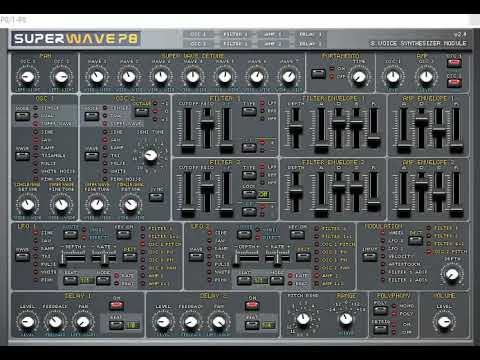480x360 pixels.
Task: Click the Pitch Bend knob
Action: [303, 319]
